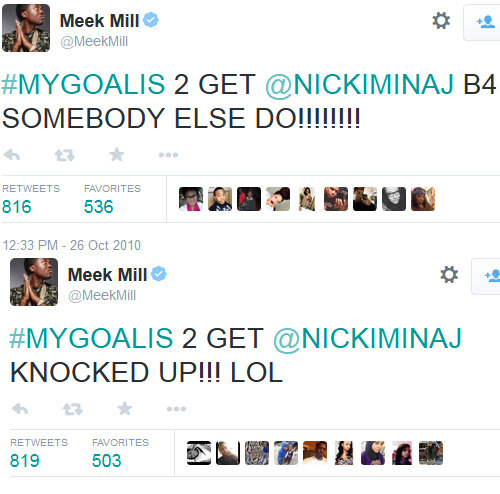
Task: Open more options on the second tweet
Action: 176,409
